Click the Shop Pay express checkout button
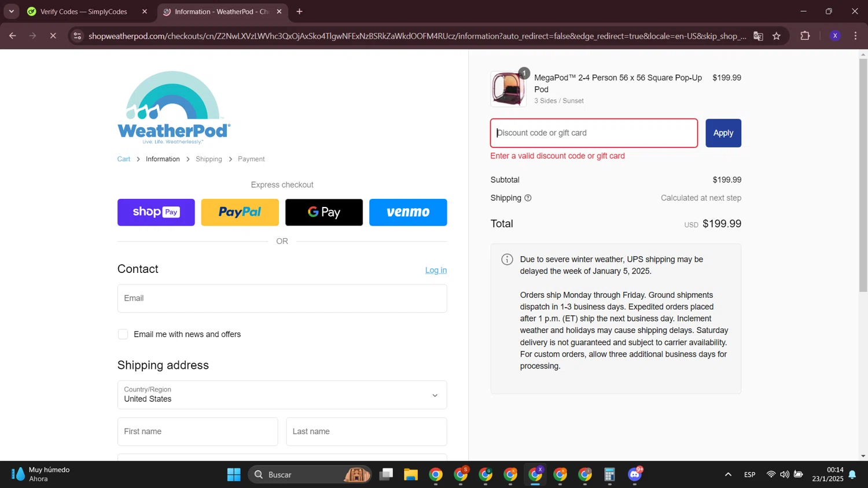The height and width of the screenshot is (488, 868). [x=156, y=212]
